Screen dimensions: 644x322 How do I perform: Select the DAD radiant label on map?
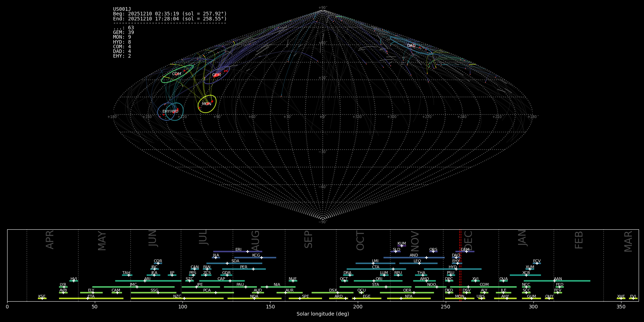pyautogui.click(x=411, y=46)
